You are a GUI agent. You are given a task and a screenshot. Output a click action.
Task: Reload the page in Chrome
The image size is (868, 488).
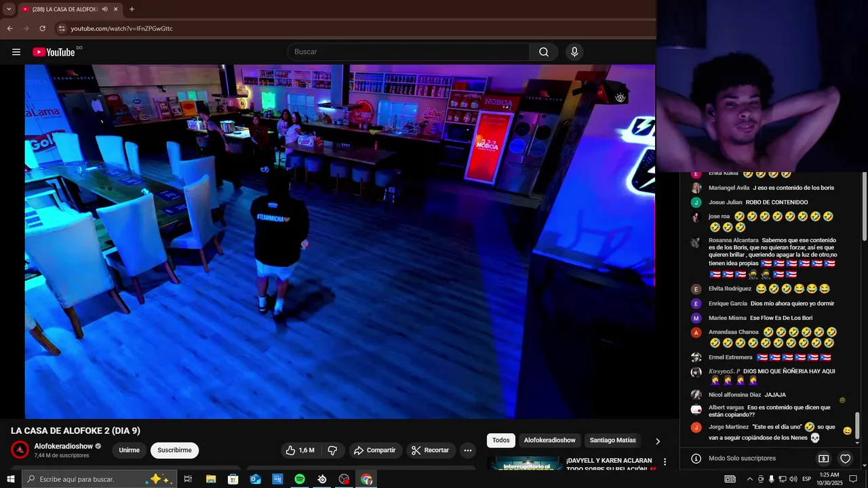43,28
